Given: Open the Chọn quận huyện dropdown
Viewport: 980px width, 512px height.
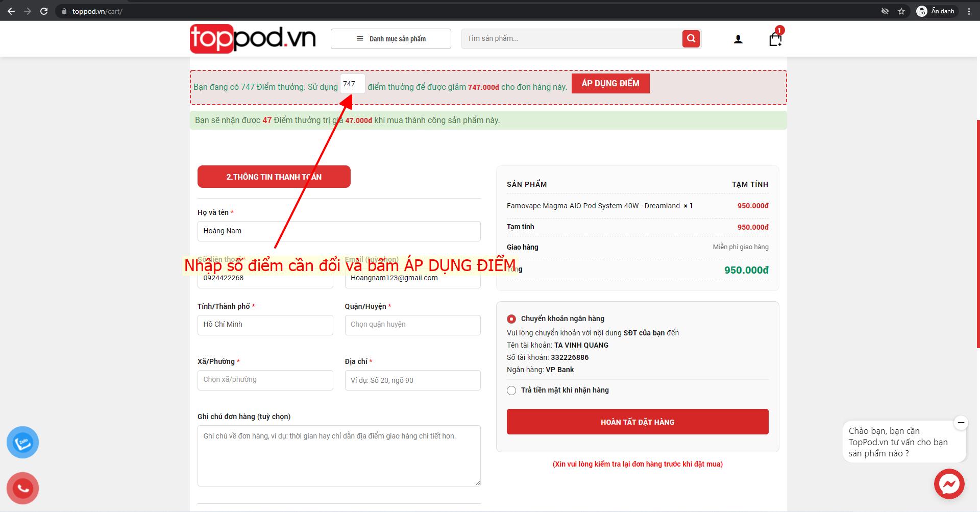Looking at the screenshot, I should (413, 325).
